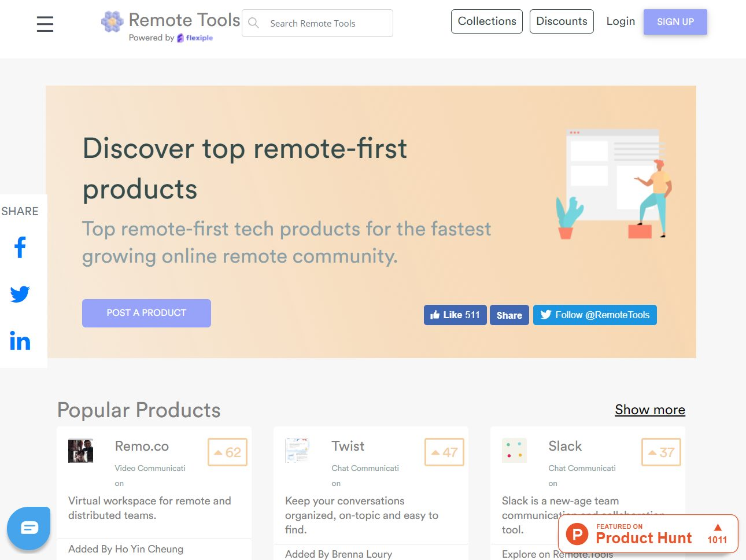Click the search magnifier icon
The image size is (746, 560).
[253, 23]
